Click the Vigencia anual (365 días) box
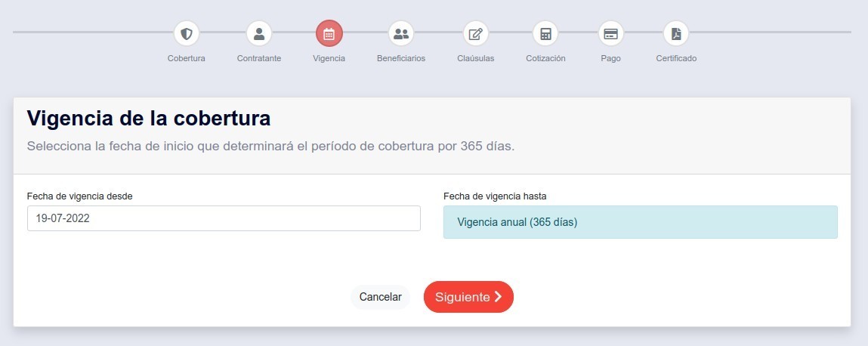 click(x=640, y=222)
